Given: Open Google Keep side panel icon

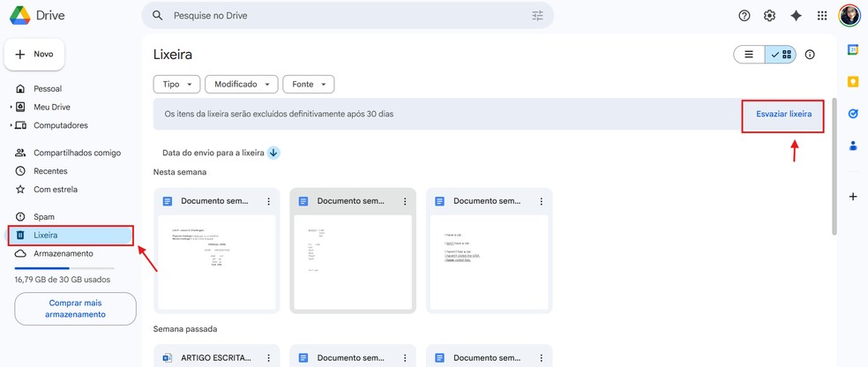Looking at the screenshot, I should coord(853,82).
